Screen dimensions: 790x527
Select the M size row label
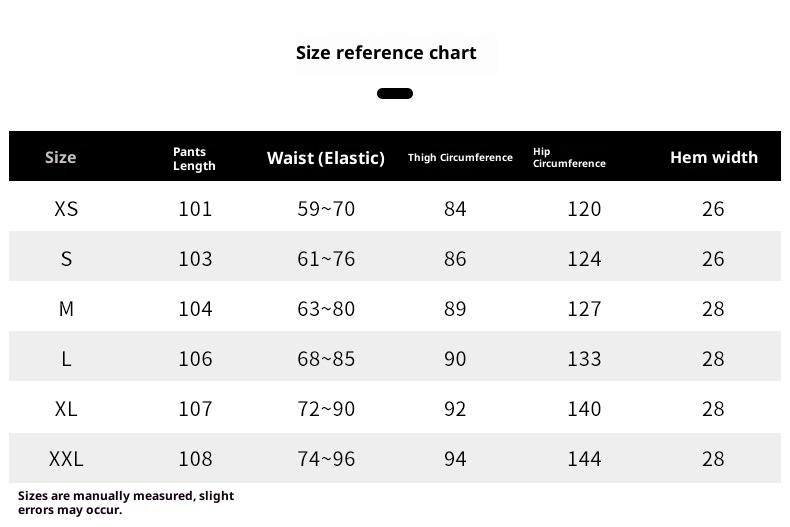coord(66,309)
